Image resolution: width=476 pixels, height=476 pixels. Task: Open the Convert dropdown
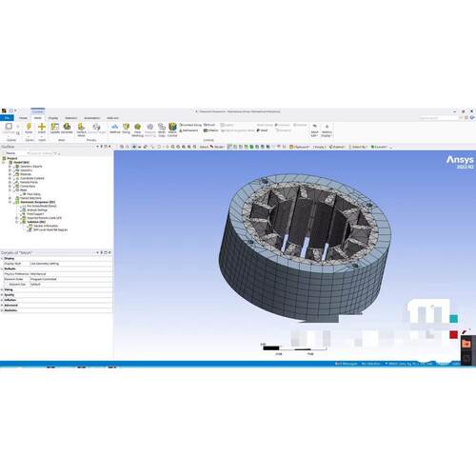[379, 147]
